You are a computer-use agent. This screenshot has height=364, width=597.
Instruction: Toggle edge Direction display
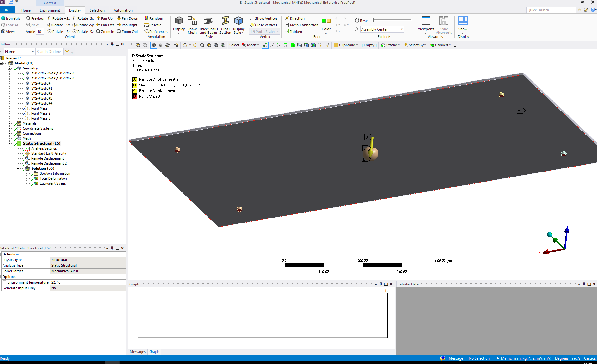coord(295,18)
